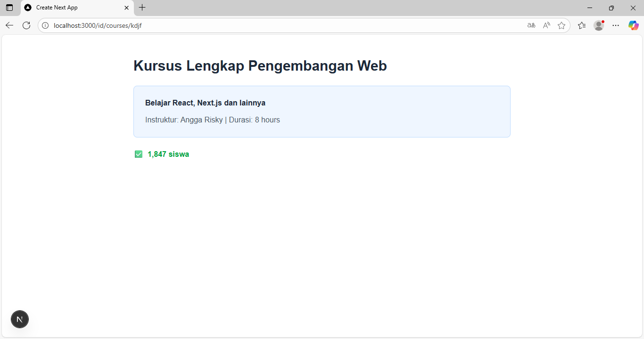Add this page to favorites with the star
Viewport: 644px width, 339px height.
tap(561, 25)
